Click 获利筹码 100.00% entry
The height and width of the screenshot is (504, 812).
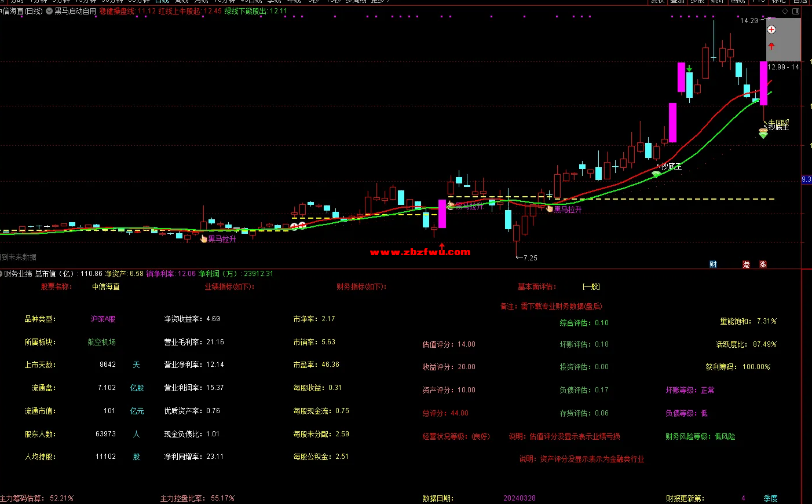(x=738, y=367)
